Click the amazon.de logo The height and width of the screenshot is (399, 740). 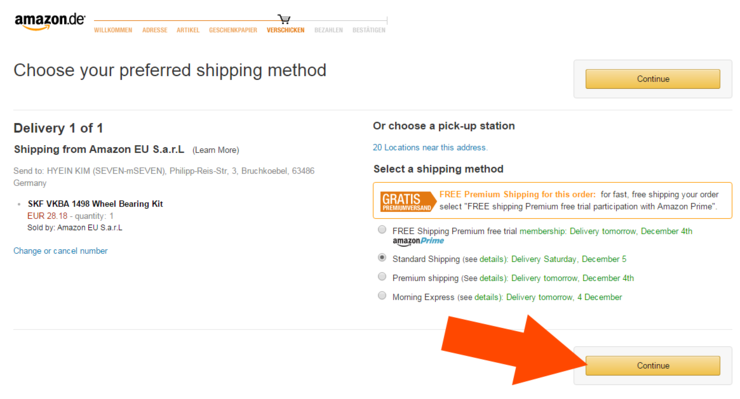point(50,21)
